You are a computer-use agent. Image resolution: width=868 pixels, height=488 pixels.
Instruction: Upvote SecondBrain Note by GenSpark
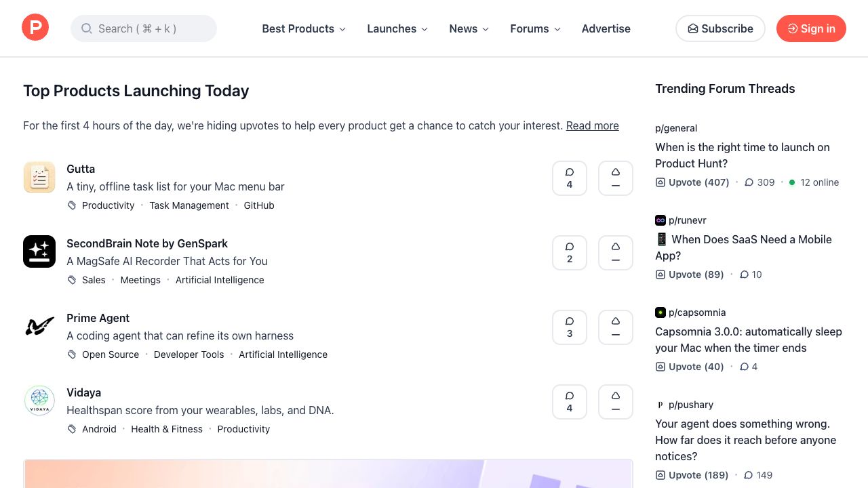click(616, 253)
